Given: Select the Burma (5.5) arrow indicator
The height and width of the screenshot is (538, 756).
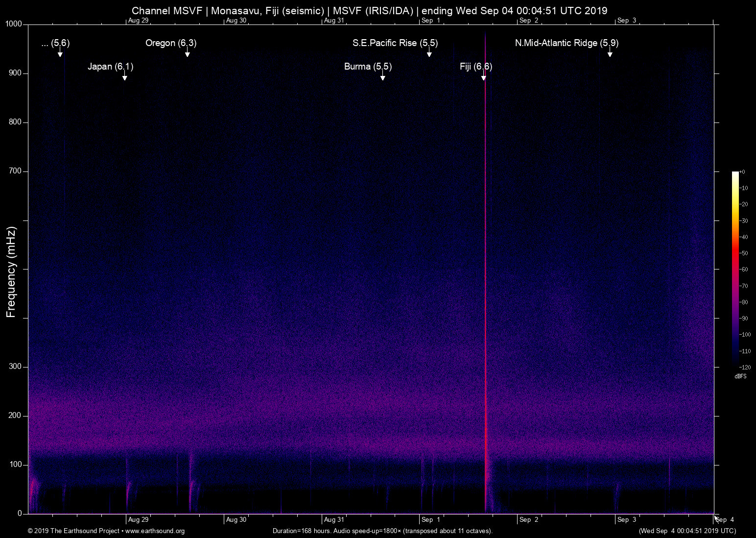Looking at the screenshot, I should pos(382,77).
